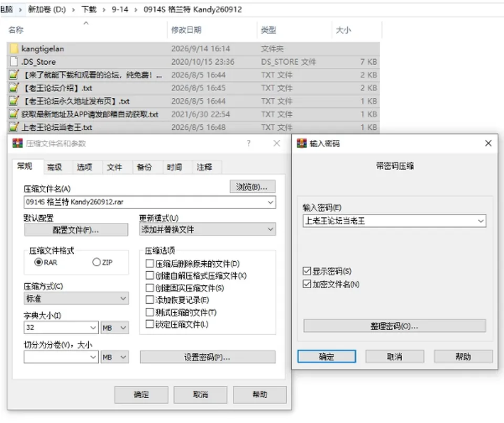Click 确定 in 压缩文件名和参数 dialog
The height and width of the screenshot is (423, 504).
[141, 395]
